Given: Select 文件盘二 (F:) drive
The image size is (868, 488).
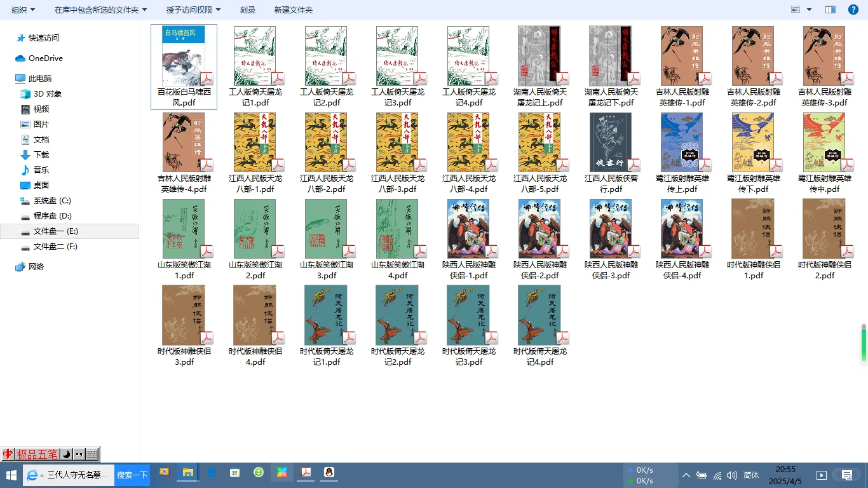Looking at the screenshot, I should click(x=49, y=247).
